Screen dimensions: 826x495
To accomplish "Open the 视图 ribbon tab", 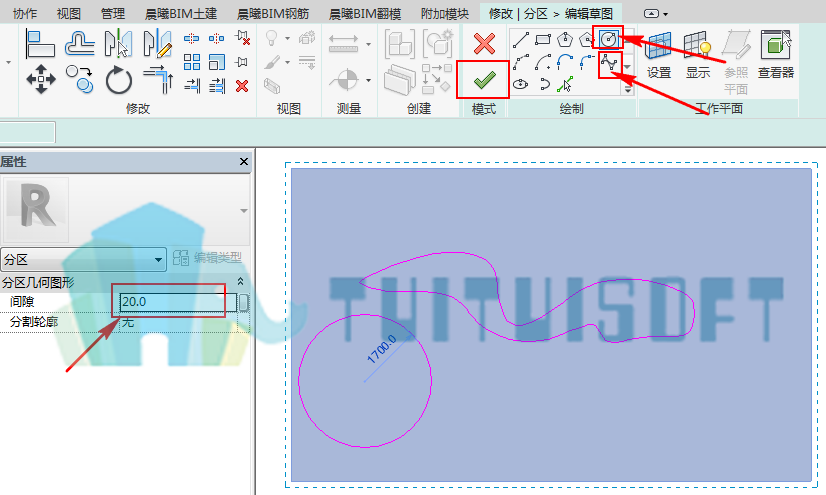I will pos(68,13).
